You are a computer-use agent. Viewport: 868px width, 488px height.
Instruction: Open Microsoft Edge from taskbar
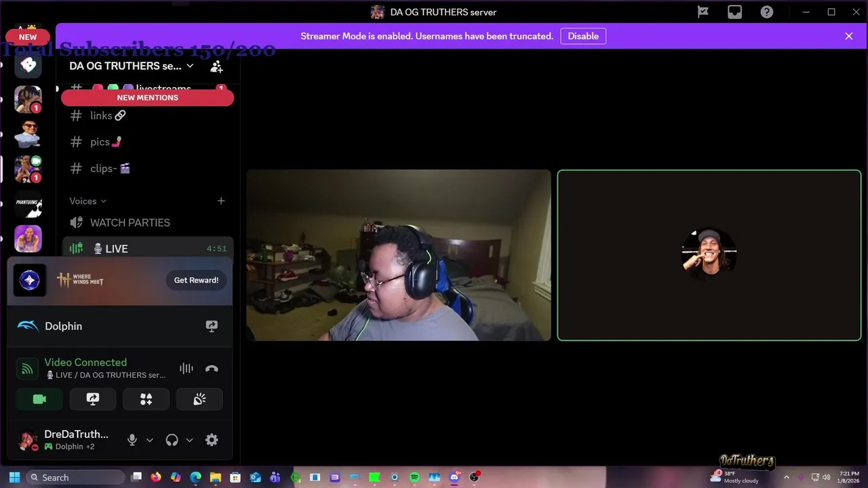pyautogui.click(x=196, y=477)
